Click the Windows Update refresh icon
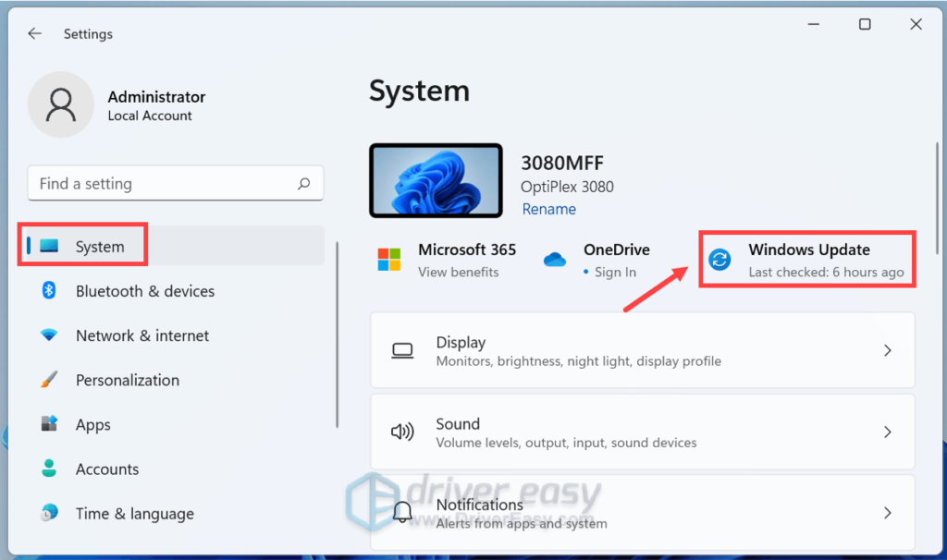947x560 pixels. pyautogui.click(x=719, y=260)
